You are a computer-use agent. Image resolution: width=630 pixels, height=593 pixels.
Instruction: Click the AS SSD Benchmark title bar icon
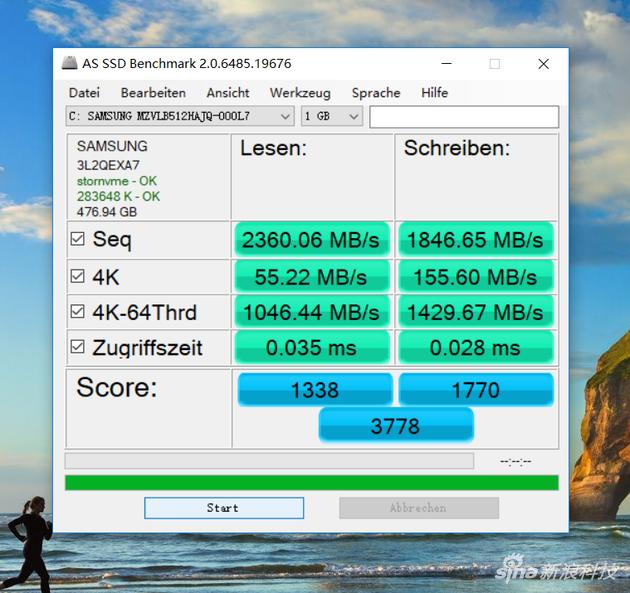coord(69,63)
